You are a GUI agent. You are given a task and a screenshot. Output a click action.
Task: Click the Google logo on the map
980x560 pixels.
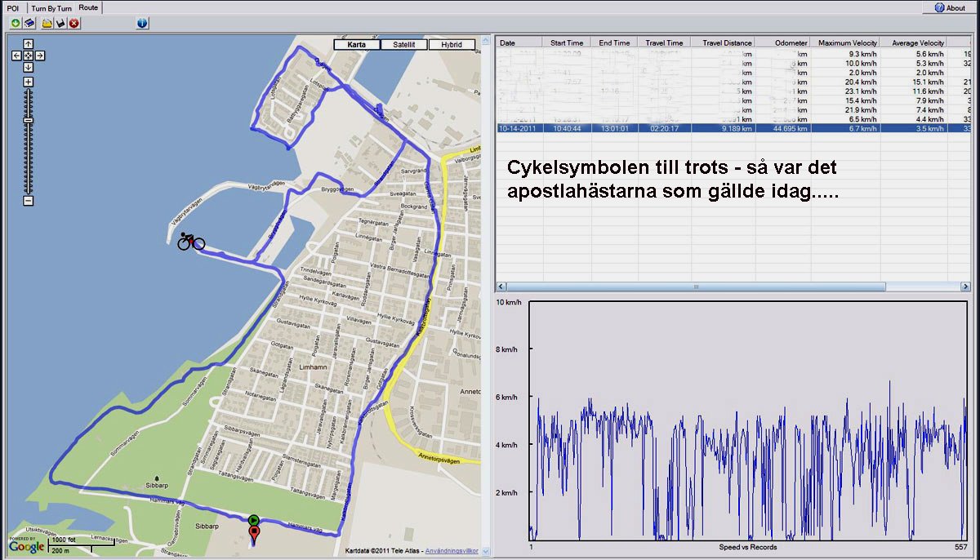click(x=27, y=546)
